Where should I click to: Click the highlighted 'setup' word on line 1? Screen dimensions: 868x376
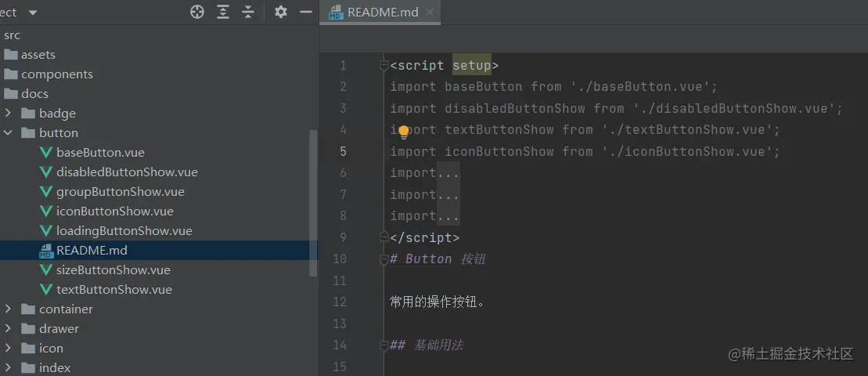tap(472, 66)
